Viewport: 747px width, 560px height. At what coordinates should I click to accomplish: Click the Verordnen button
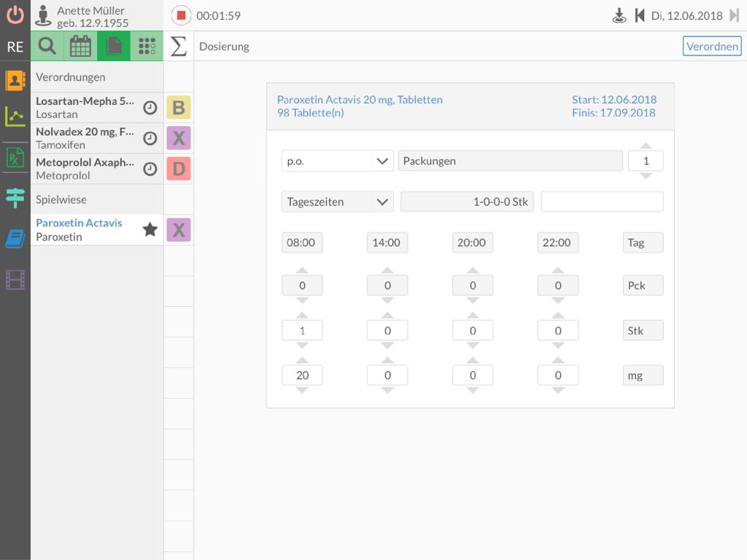click(x=712, y=46)
